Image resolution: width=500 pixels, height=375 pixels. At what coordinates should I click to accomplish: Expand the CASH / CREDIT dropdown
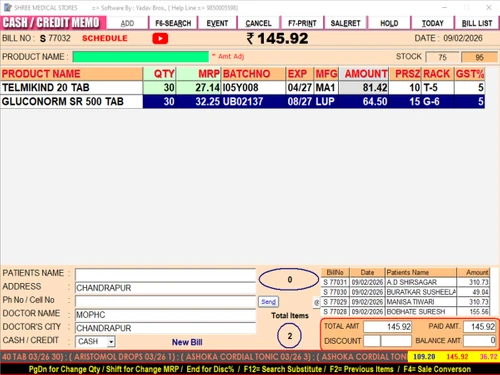(x=111, y=342)
